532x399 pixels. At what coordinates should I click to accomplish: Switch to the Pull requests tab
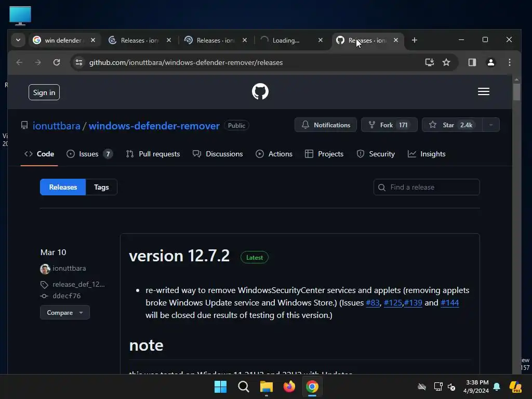pyautogui.click(x=153, y=154)
